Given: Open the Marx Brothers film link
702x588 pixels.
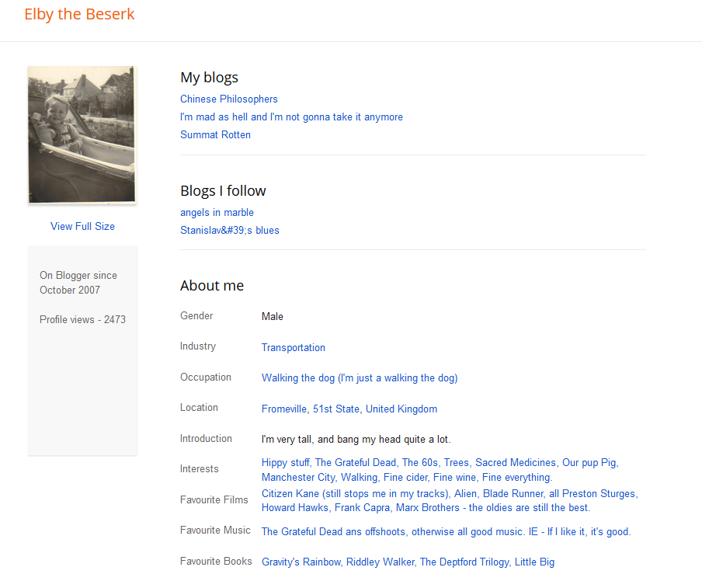Looking at the screenshot, I should (492, 508).
